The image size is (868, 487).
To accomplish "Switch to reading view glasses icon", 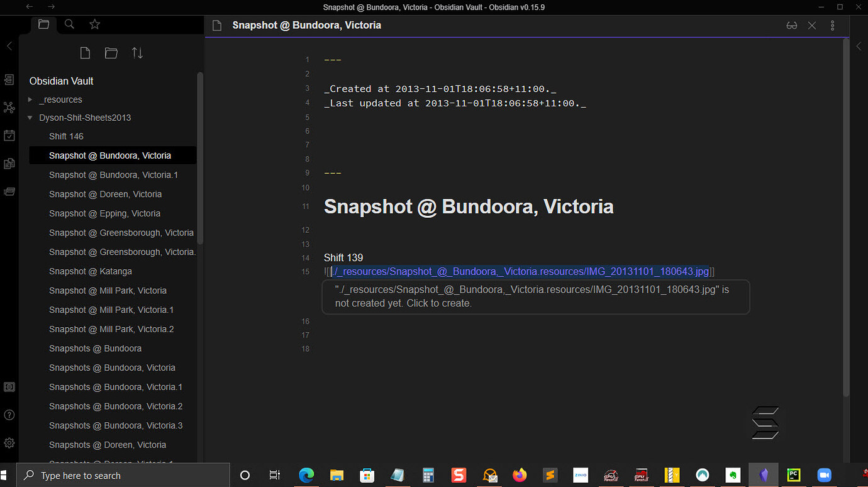I will click(792, 26).
